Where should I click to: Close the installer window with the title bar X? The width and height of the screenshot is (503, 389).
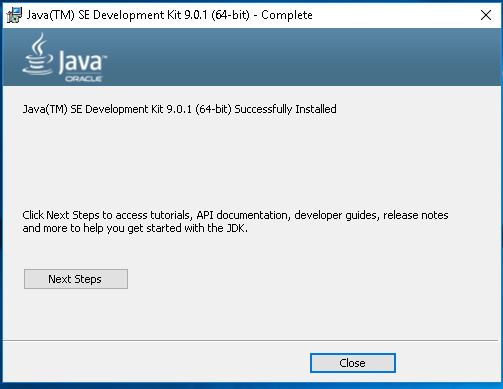[x=486, y=15]
